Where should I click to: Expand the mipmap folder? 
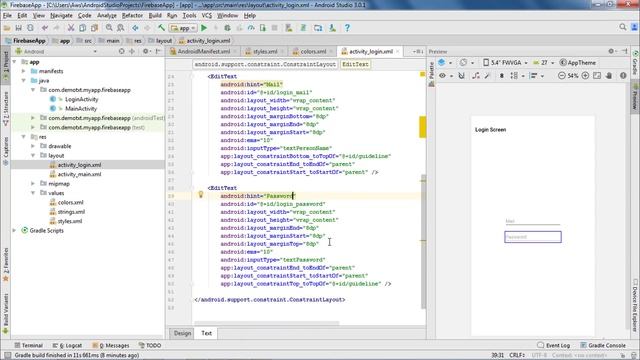click(33, 183)
